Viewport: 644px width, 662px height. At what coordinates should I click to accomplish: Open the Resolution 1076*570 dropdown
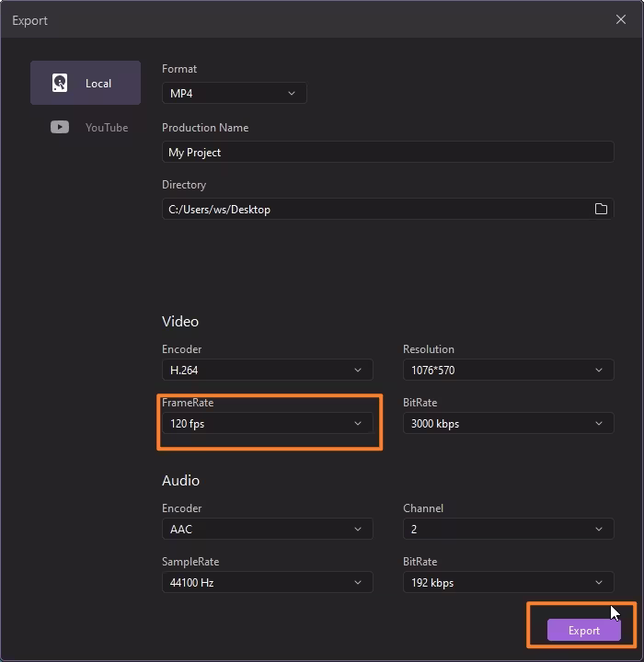coord(508,370)
